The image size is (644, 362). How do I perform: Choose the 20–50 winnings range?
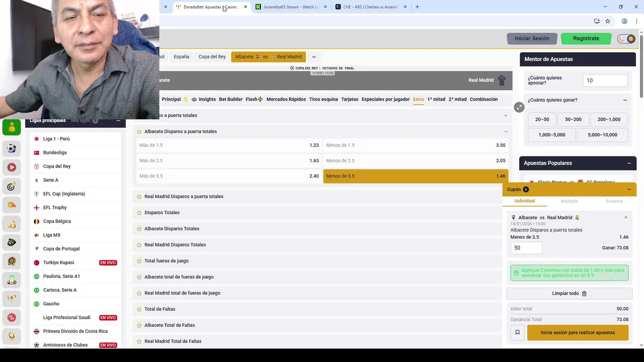(542, 119)
